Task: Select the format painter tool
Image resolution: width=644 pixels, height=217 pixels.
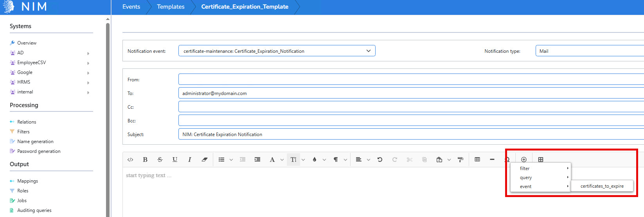Action: (461, 160)
